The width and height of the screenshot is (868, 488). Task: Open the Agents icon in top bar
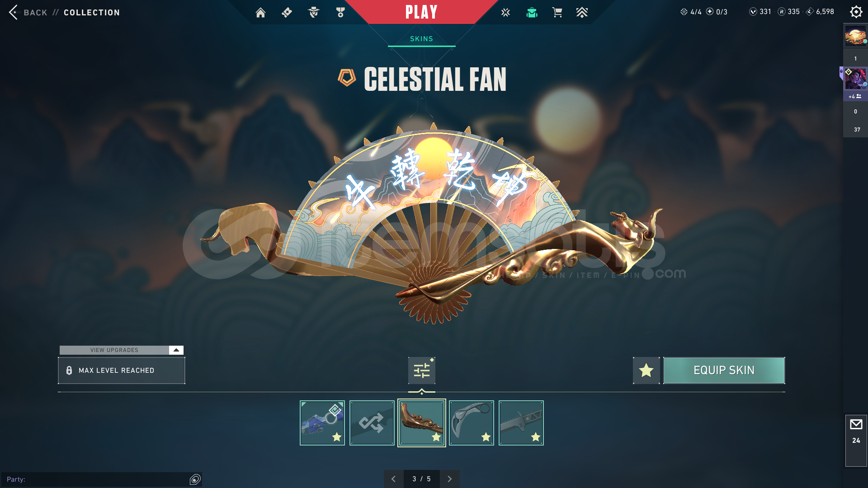coord(313,13)
